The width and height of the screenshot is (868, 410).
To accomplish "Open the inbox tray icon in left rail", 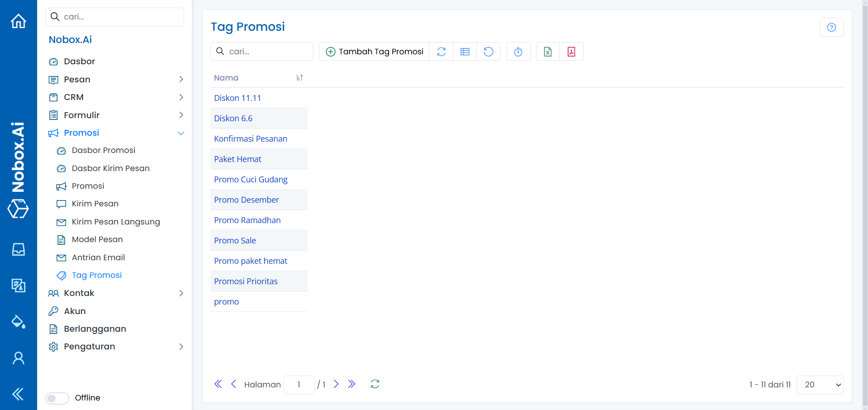I will (x=19, y=249).
